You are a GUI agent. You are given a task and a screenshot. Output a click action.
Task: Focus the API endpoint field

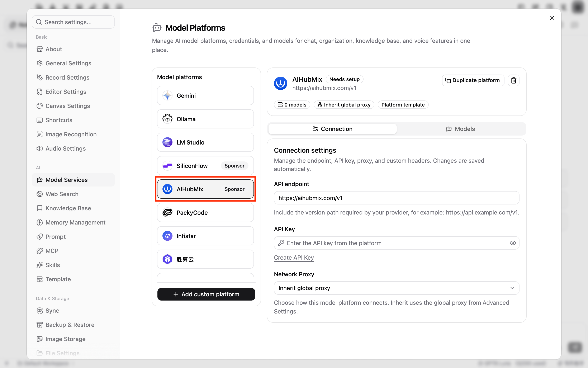coord(396,198)
